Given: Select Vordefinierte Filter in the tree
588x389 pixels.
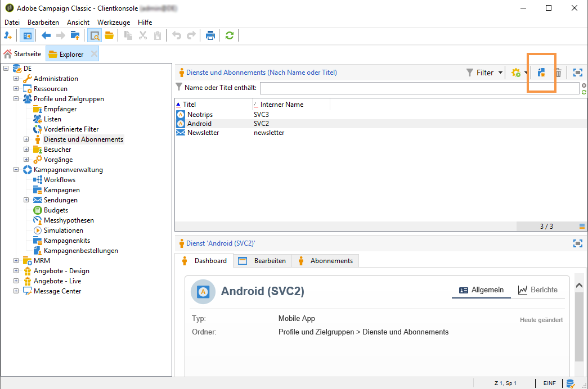Looking at the screenshot, I should pyautogui.click(x=71, y=129).
